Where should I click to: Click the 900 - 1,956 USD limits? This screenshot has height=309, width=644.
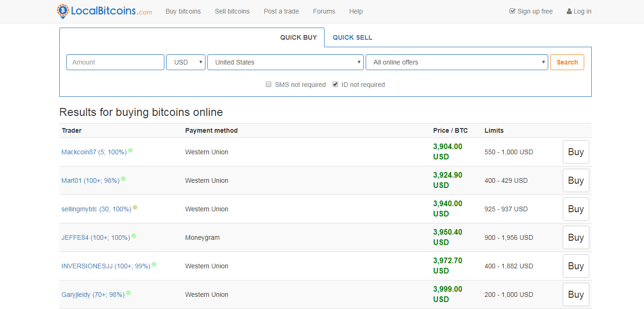pyautogui.click(x=509, y=237)
